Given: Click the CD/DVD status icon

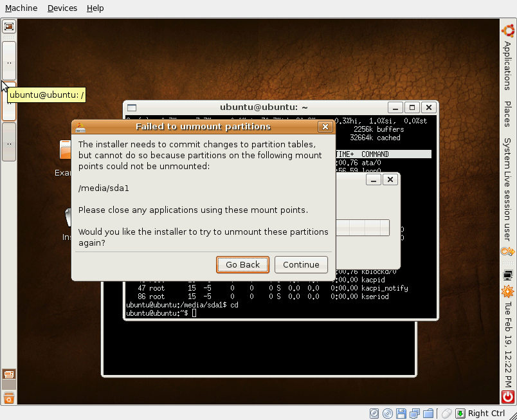Looking at the screenshot, I should coord(388,413).
